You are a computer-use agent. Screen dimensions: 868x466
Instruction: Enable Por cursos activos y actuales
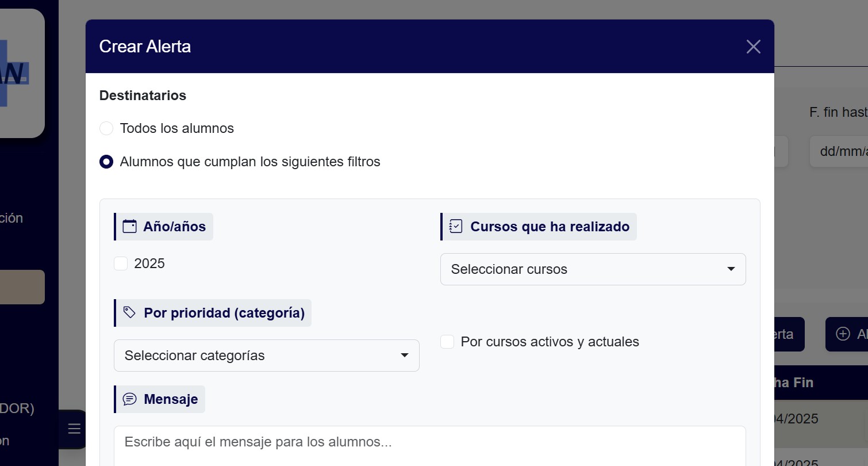[447, 342]
